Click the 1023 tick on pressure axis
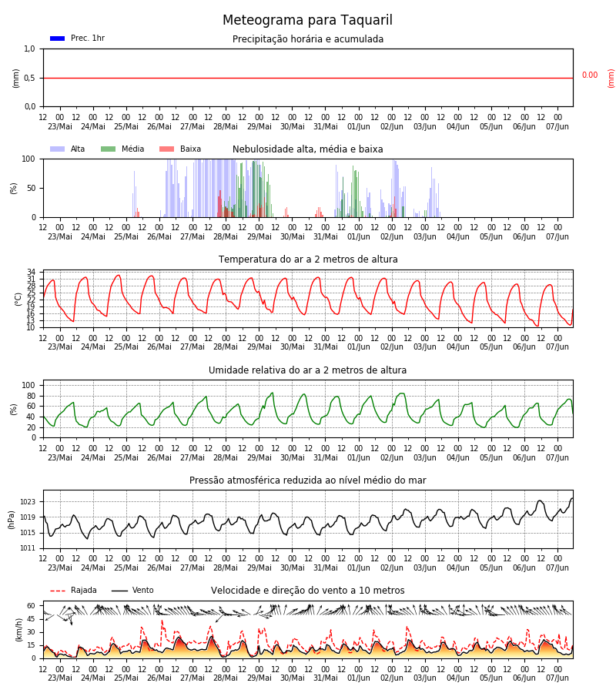The image size is (616, 693). [28, 501]
